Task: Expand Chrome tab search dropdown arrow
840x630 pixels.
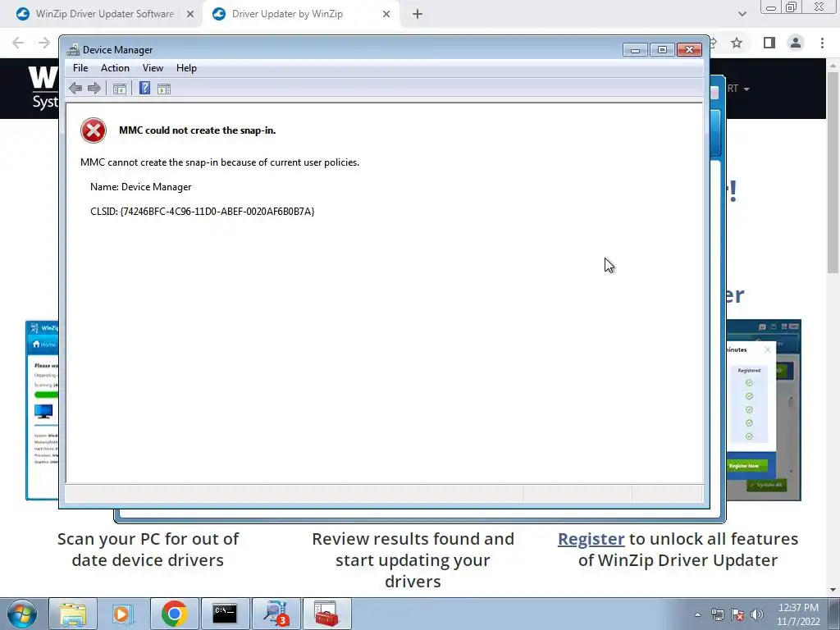Action: point(742,14)
